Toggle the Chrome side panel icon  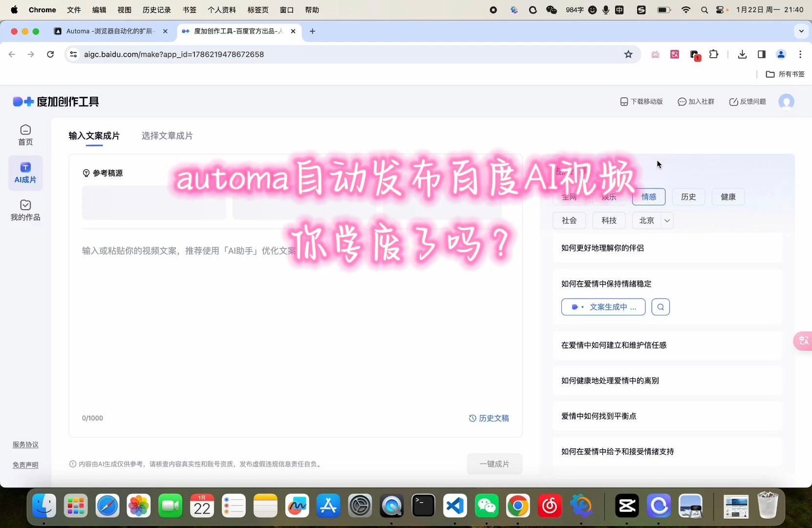[x=761, y=54]
